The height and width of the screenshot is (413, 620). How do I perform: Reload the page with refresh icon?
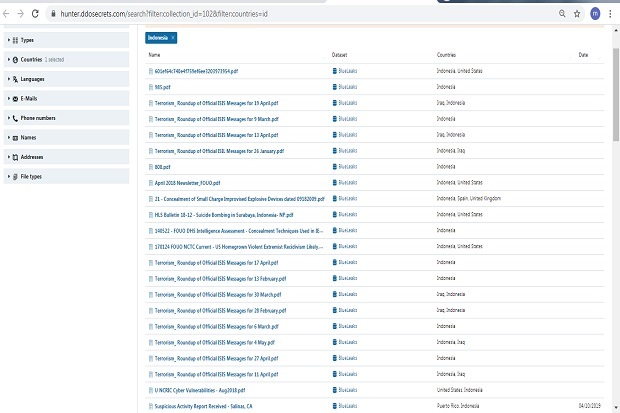[35, 14]
